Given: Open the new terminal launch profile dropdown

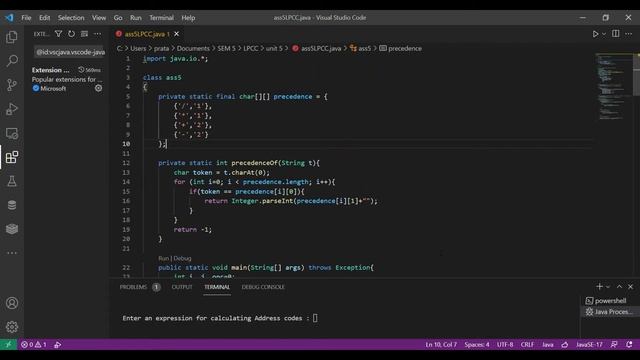Looking at the screenshot, I should (x=608, y=287).
